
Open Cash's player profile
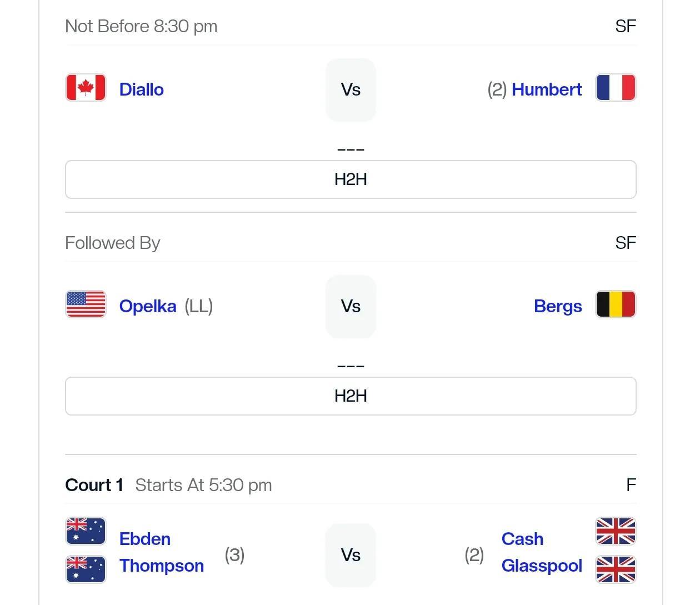pyautogui.click(x=522, y=539)
